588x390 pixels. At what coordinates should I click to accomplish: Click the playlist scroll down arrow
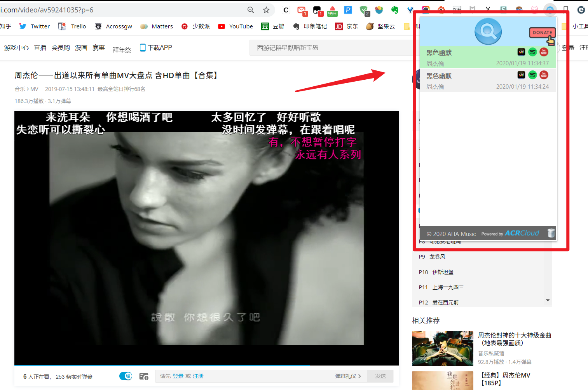[x=548, y=301]
